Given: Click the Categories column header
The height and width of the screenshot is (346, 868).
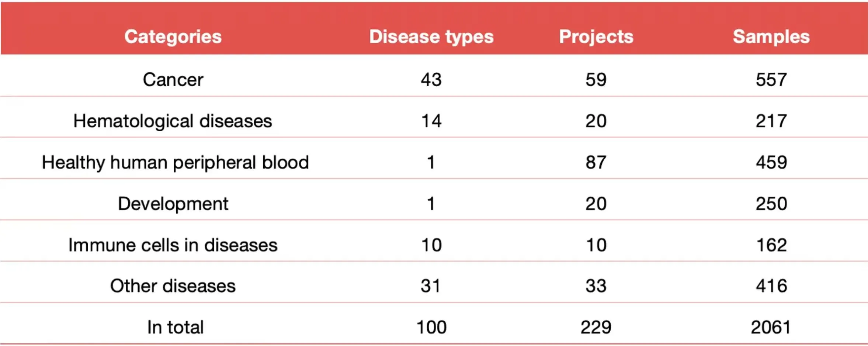Looking at the screenshot, I should point(173,37).
